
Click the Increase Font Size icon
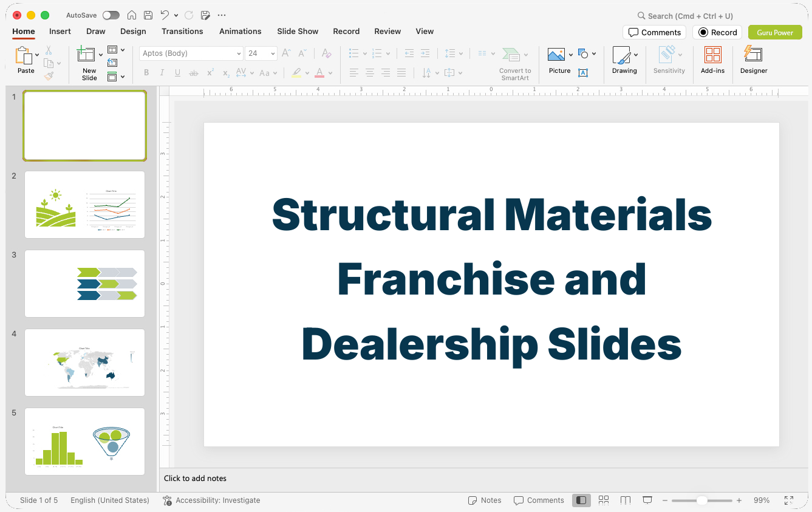(x=287, y=53)
